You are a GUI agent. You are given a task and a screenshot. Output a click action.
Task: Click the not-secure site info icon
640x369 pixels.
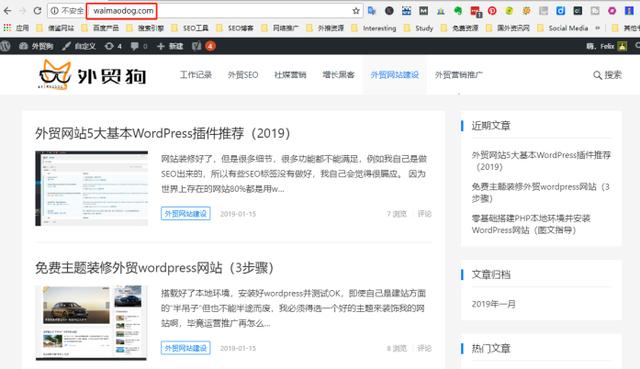coord(54,11)
